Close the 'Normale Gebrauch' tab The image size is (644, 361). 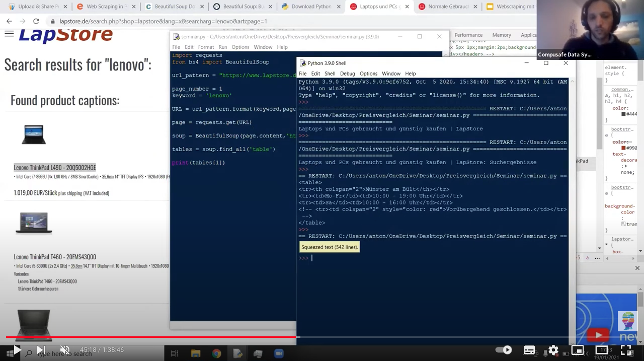click(475, 7)
